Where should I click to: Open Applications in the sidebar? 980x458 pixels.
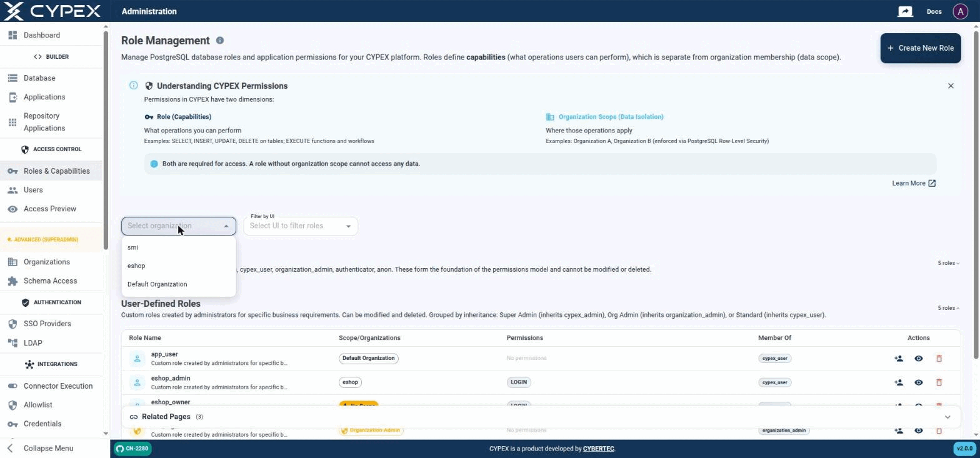click(51, 97)
